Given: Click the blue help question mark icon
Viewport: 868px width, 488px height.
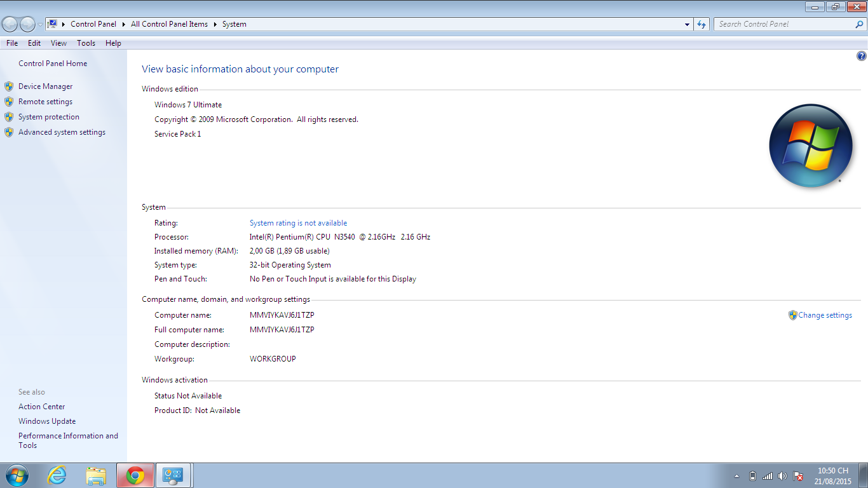Looking at the screenshot, I should tap(861, 56).
